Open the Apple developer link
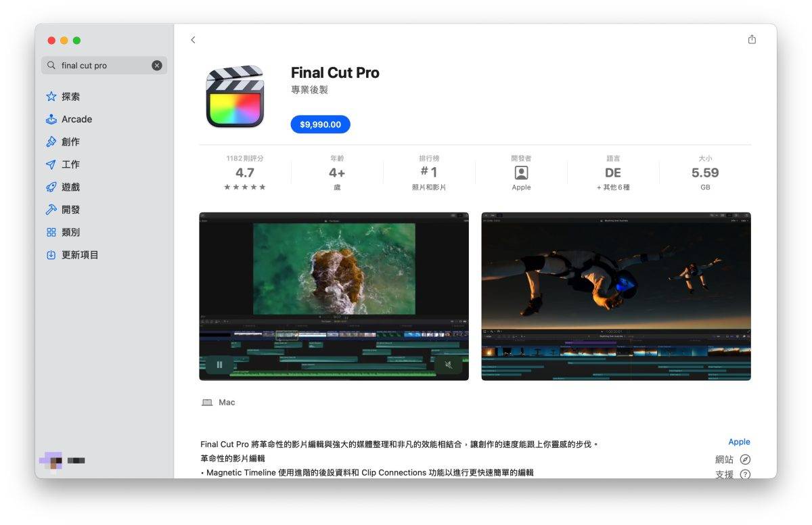The image size is (812, 525). pos(739,442)
